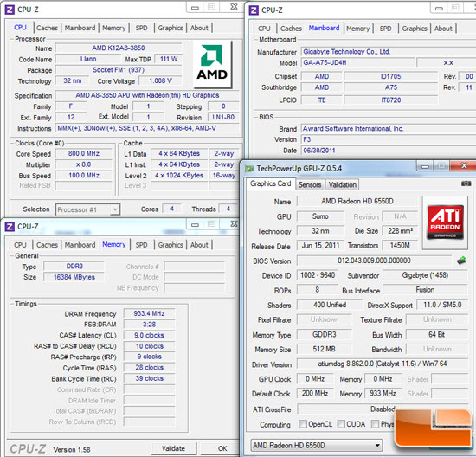
Task: Click the GPU-Z Driver Version field
Action: (x=383, y=364)
